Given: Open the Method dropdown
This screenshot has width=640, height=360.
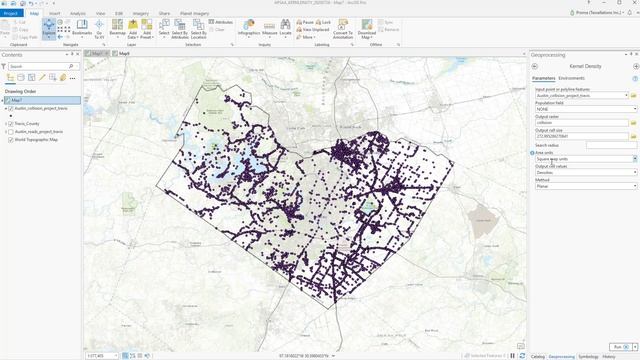Looking at the screenshot, I should pos(635,186).
